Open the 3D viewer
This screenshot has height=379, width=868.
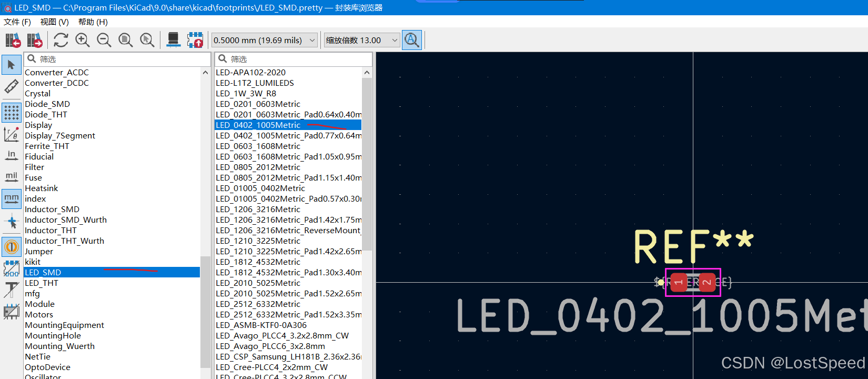pyautogui.click(x=173, y=40)
